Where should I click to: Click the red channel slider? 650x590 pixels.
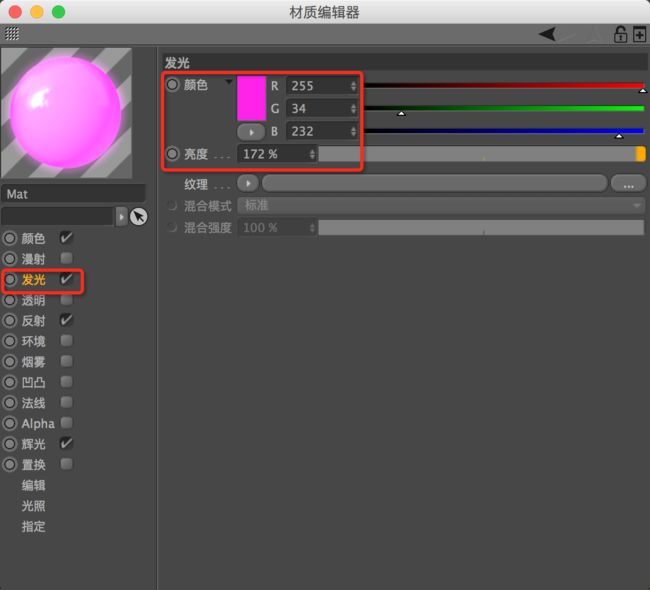[x=504, y=86]
